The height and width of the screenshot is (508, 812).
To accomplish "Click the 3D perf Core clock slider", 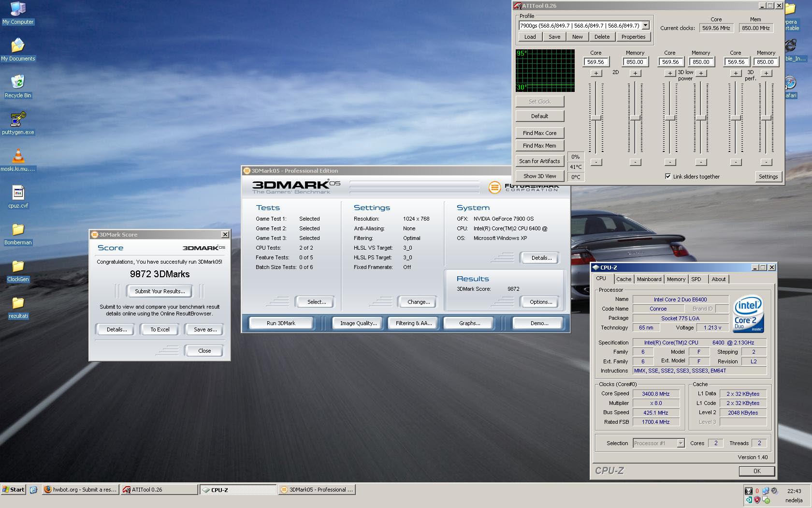I will click(x=735, y=118).
